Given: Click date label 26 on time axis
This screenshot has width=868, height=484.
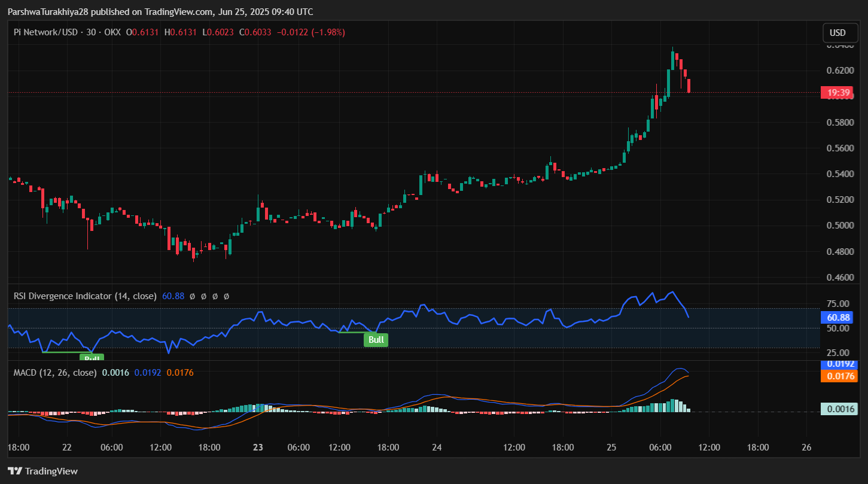Looking at the screenshot, I should click(x=806, y=448).
